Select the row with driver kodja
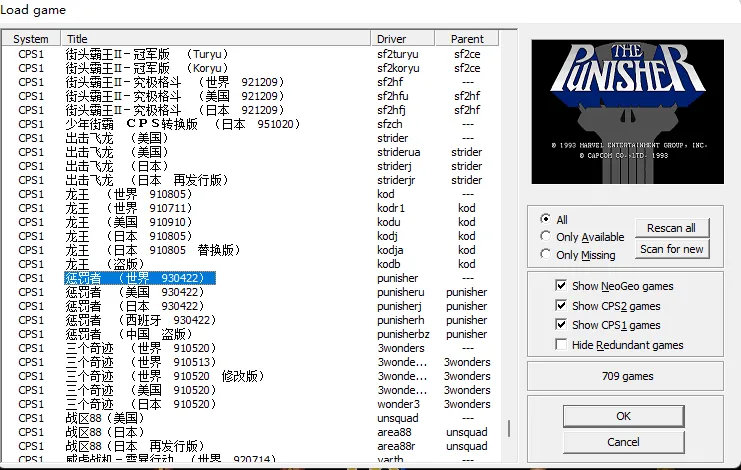741x470 pixels. click(x=250, y=250)
